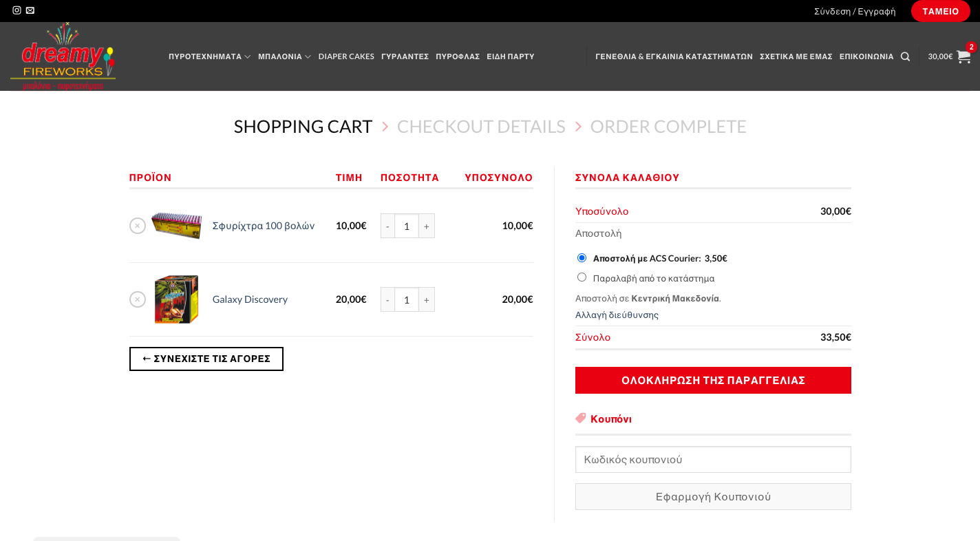Image resolution: width=980 pixels, height=541 pixels.
Task: Click the email envelope icon
Action: (x=30, y=10)
